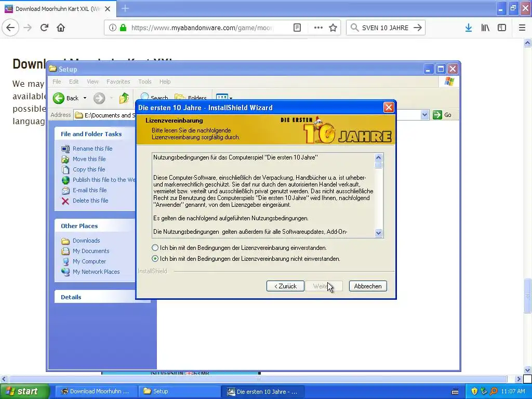Open Back history dropdown arrow in Explorer
Viewport: 532px width, 399px height.
[85, 98]
